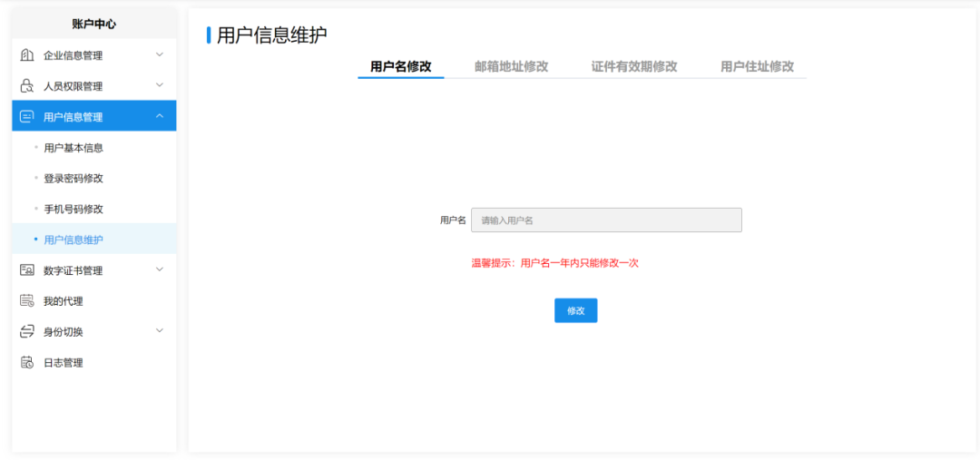Click the red 温馨提示 notice text

[x=554, y=263]
